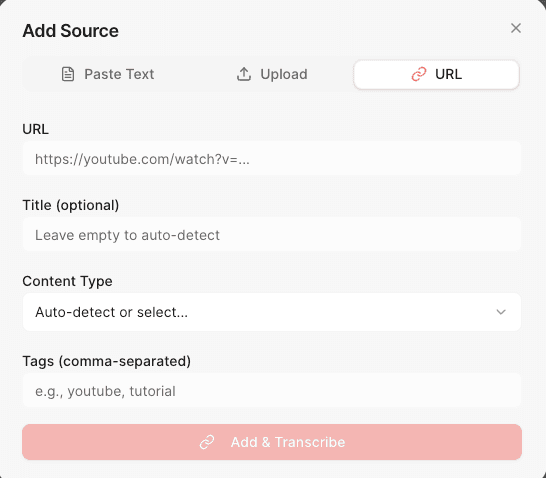Click the Add & Transcribe button

(272, 442)
